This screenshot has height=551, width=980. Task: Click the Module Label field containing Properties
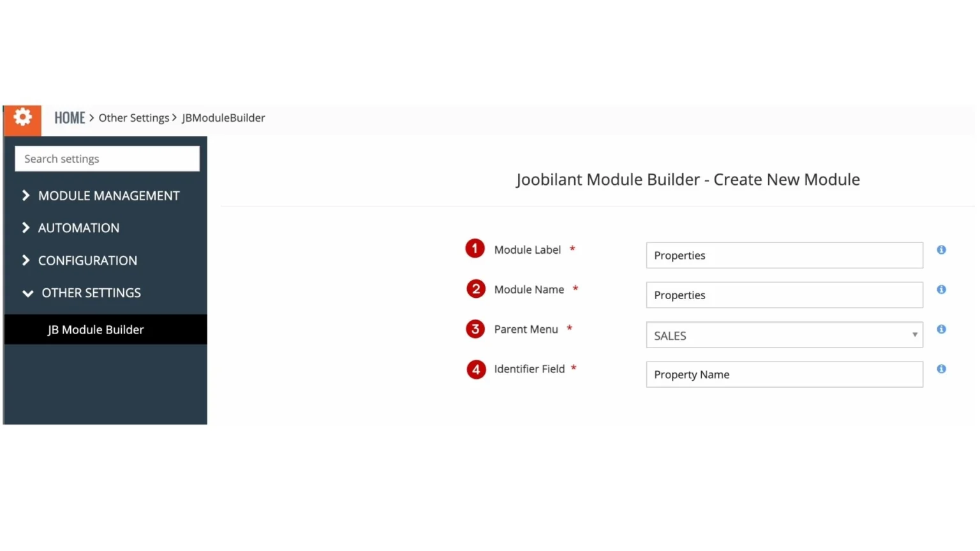(x=784, y=255)
